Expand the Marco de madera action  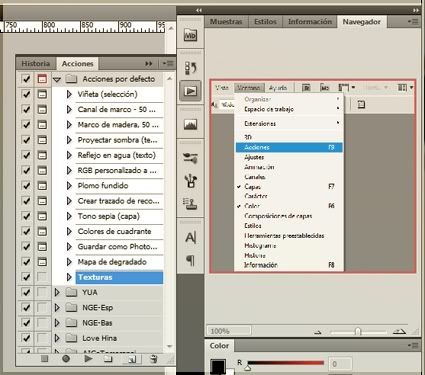pyautogui.click(x=69, y=125)
